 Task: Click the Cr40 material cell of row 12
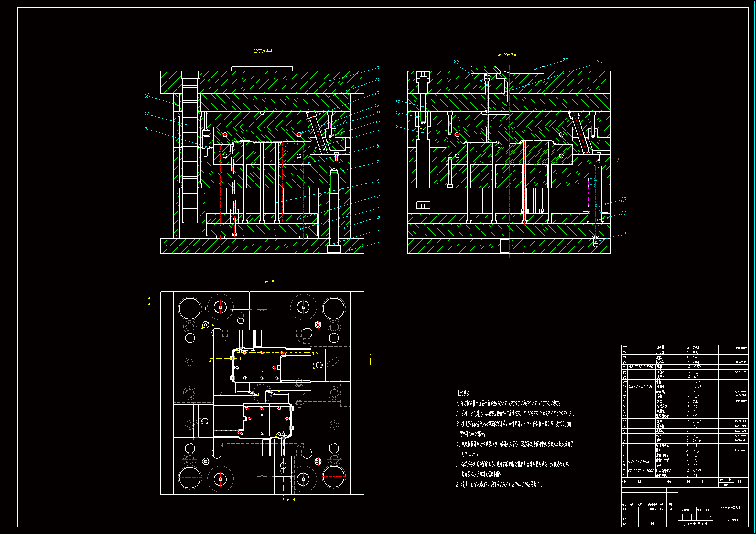pos(697,422)
